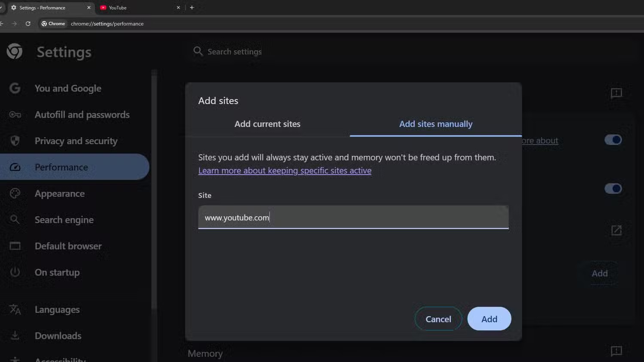
Task: Switch to Add current sites tab
Action: [267, 124]
